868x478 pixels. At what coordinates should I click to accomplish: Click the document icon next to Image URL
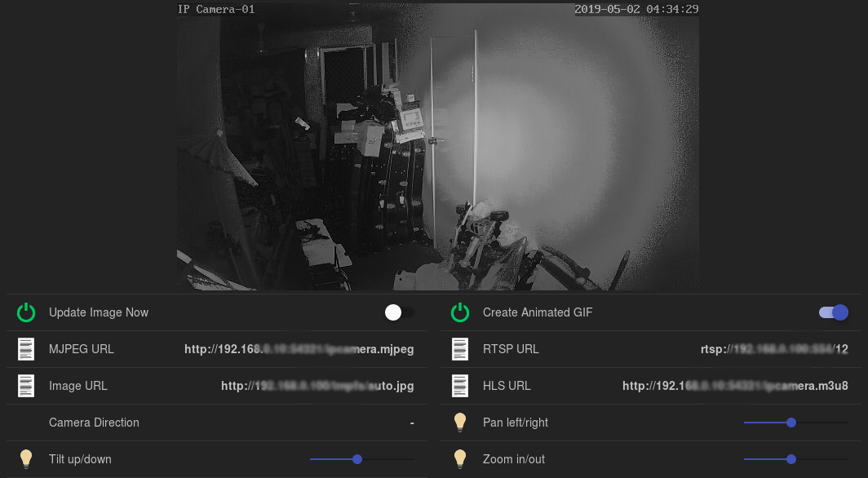coord(25,386)
